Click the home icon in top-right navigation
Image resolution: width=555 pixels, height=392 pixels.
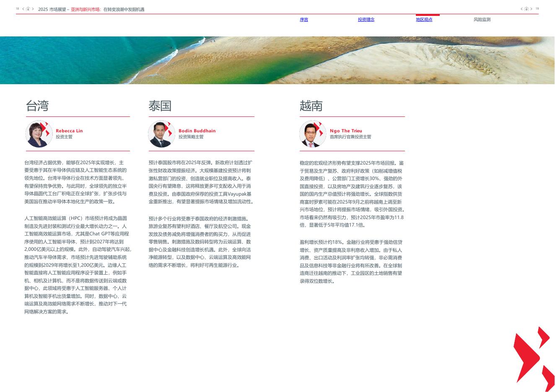526,9
